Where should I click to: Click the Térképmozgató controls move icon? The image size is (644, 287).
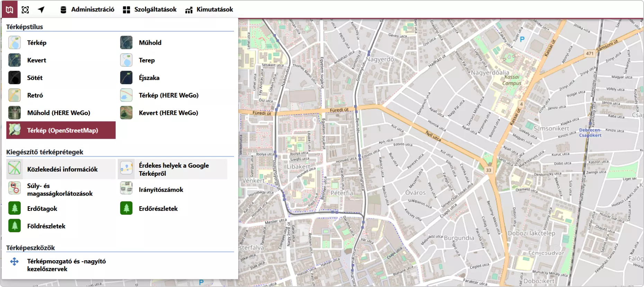coord(15,261)
